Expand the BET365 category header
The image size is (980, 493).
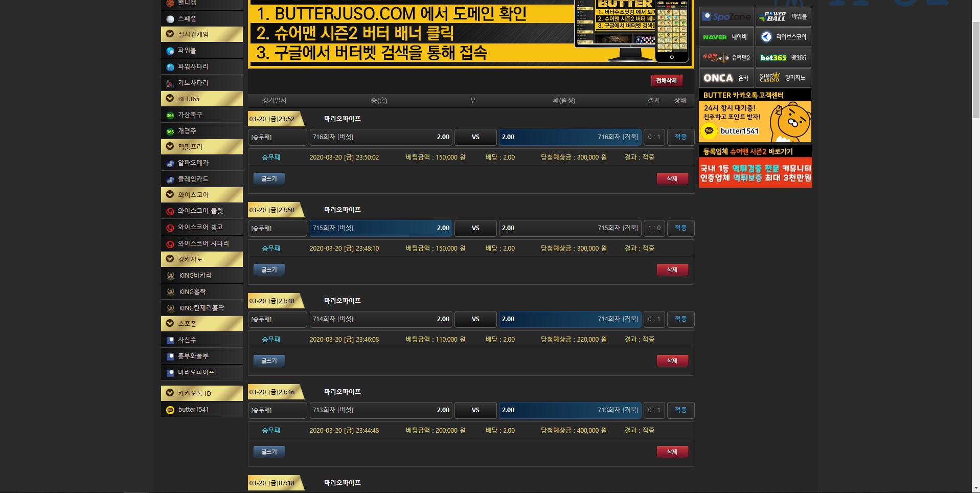(202, 99)
